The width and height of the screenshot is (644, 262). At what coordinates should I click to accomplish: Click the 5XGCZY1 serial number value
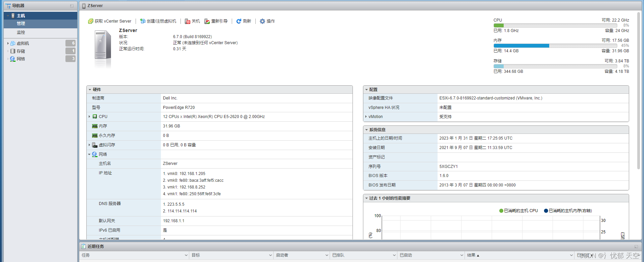(x=448, y=167)
